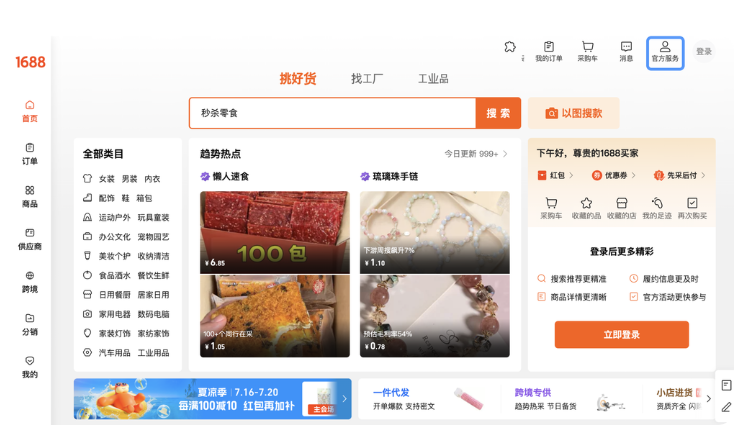Open 商品 in the left sidebar
This screenshot has height=426, width=747.
[x=30, y=196]
